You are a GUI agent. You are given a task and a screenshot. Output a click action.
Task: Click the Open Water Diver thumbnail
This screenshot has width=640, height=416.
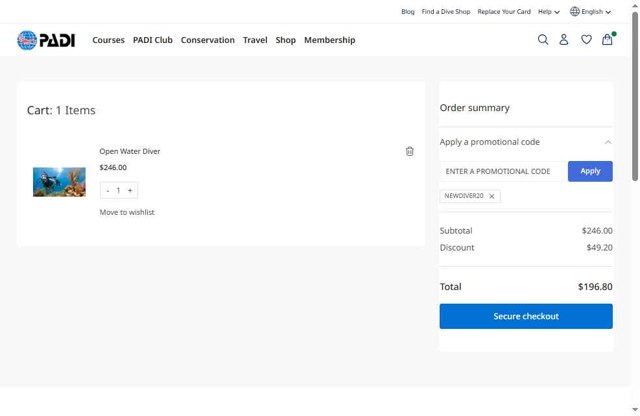(59, 182)
